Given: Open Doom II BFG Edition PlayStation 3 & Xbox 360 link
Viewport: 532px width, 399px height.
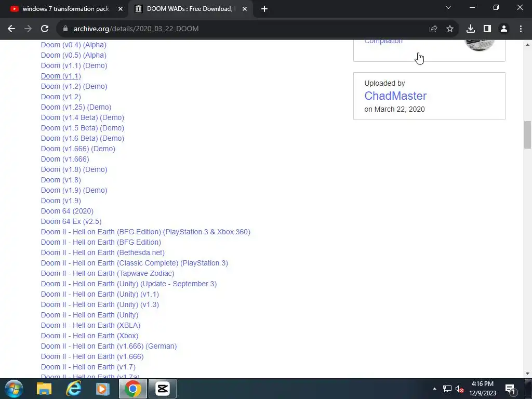Looking at the screenshot, I should [145, 232].
